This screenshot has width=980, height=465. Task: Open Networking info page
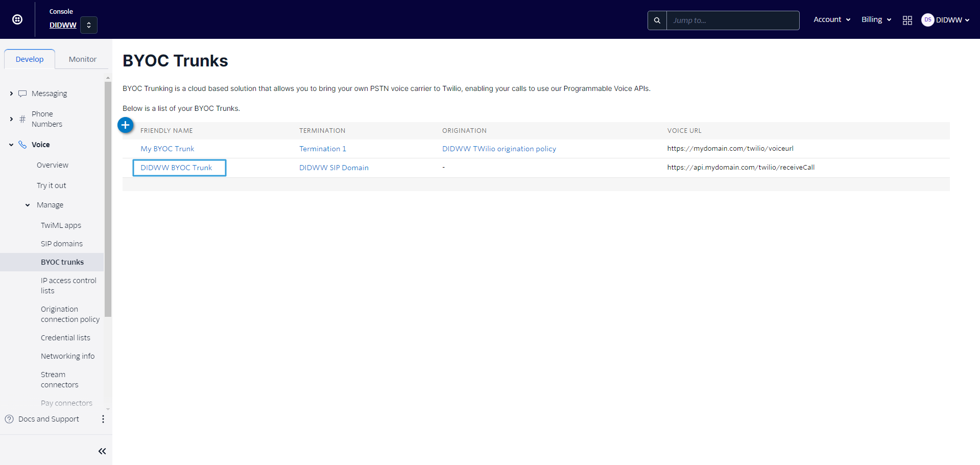pos(67,356)
